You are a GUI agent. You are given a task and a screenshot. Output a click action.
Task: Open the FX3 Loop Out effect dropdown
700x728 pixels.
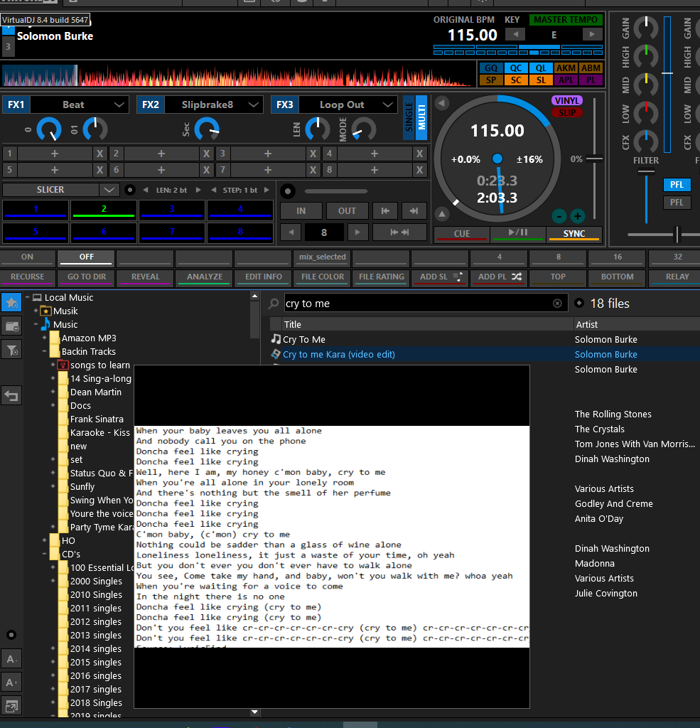pyautogui.click(x=387, y=105)
